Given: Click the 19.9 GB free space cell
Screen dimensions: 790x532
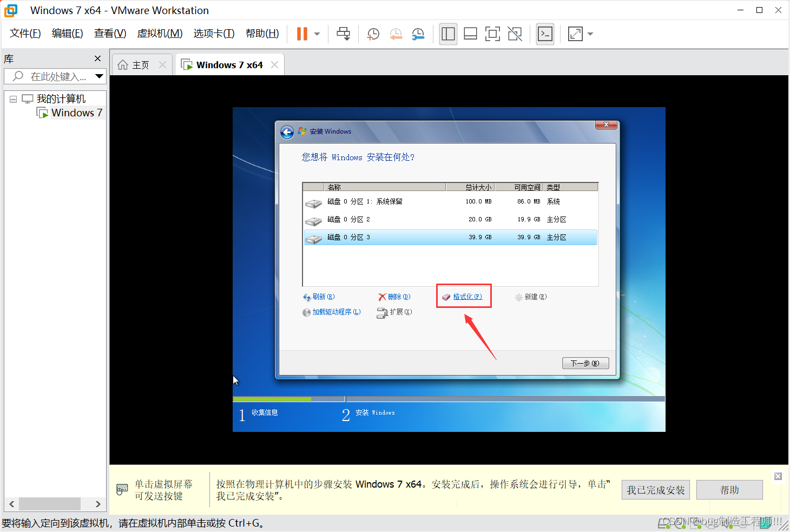Looking at the screenshot, I should coord(529,220).
